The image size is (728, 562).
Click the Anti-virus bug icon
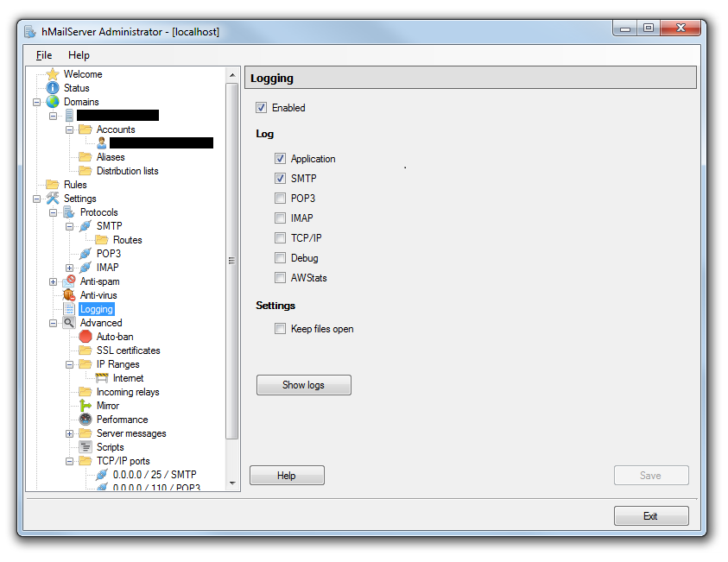point(69,295)
